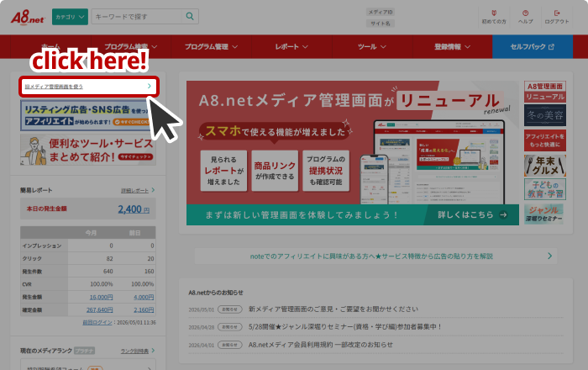
Task: Select ジャンル深掘りセミナー thumbnail
Action: pos(543,214)
